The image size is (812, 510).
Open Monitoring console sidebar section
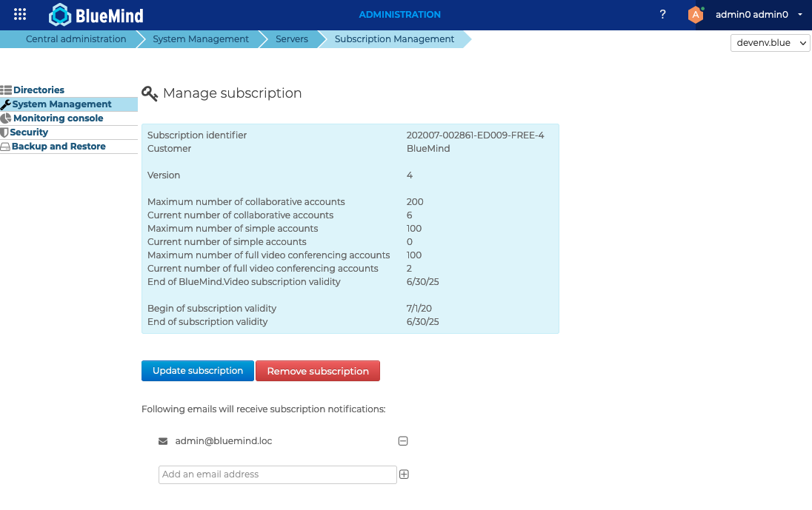(x=58, y=118)
